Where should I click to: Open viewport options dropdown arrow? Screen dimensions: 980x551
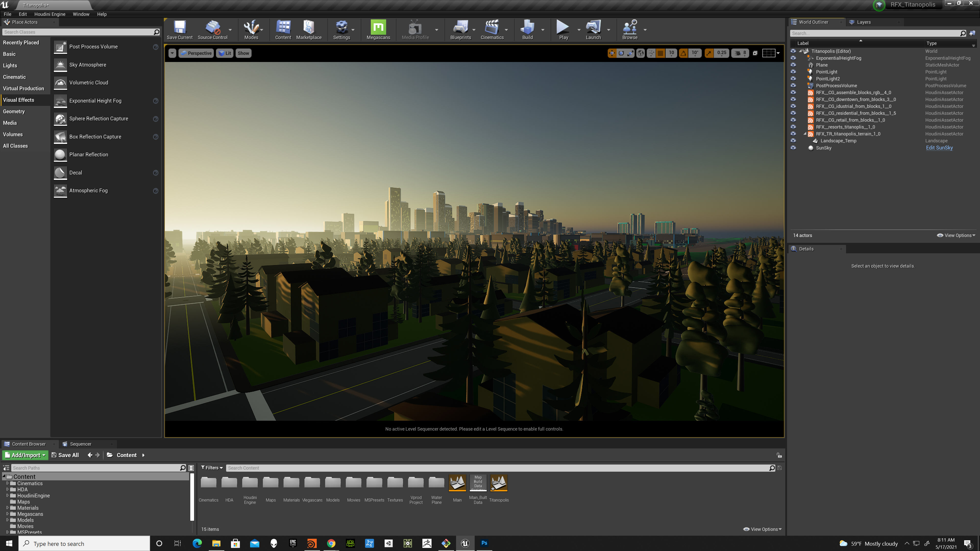(172, 53)
